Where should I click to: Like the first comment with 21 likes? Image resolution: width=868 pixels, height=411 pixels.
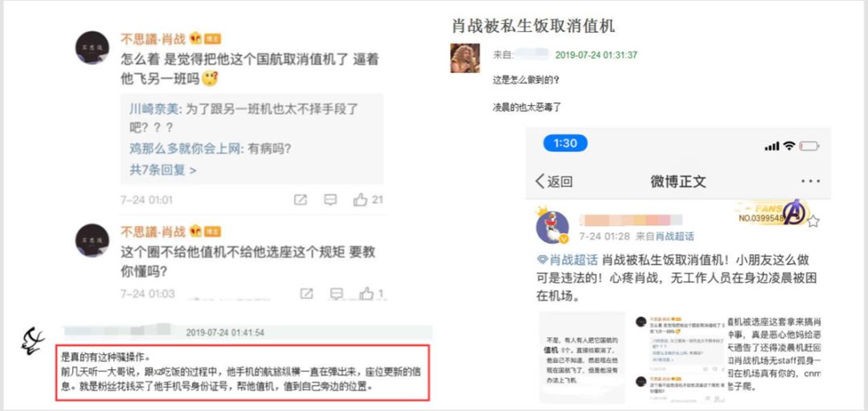[360, 200]
